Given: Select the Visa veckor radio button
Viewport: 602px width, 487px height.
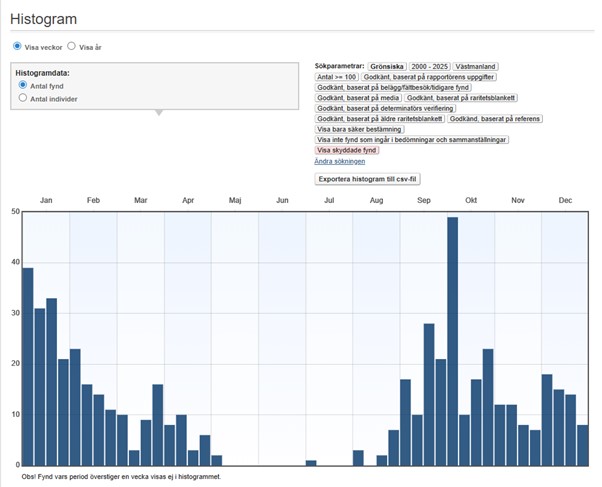Looking at the screenshot, I should pos(17,46).
